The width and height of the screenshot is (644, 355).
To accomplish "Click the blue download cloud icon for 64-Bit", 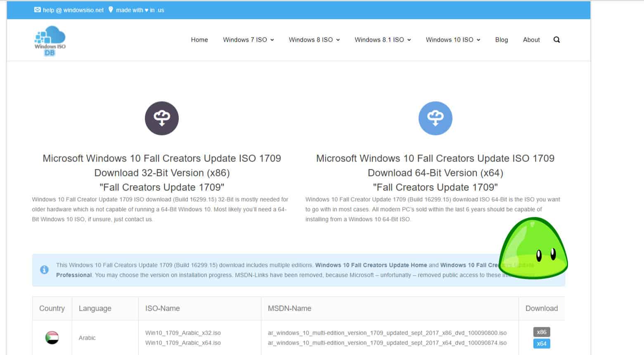I will pyautogui.click(x=436, y=118).
